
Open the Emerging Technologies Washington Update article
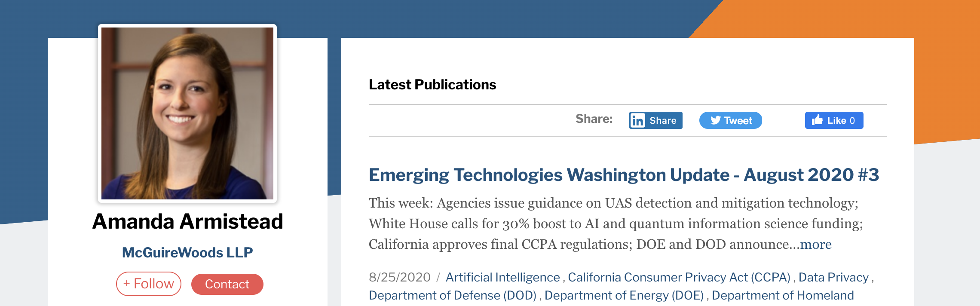[624, 175]
